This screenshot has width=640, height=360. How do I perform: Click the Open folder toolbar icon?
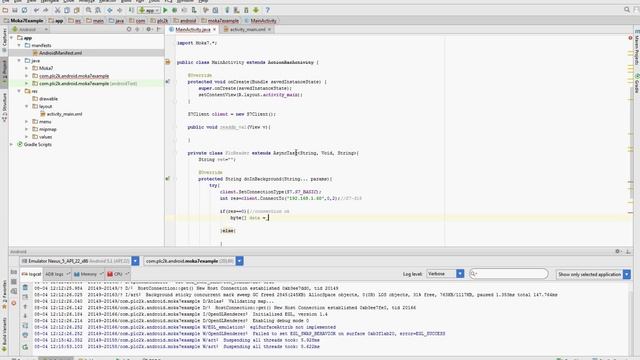click(x=5, y=10)
